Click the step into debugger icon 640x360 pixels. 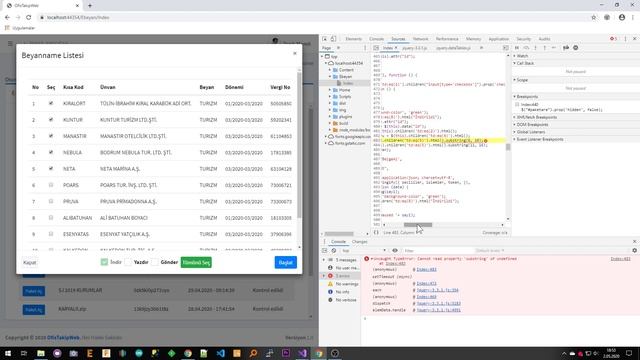click(x=536, y=48)
